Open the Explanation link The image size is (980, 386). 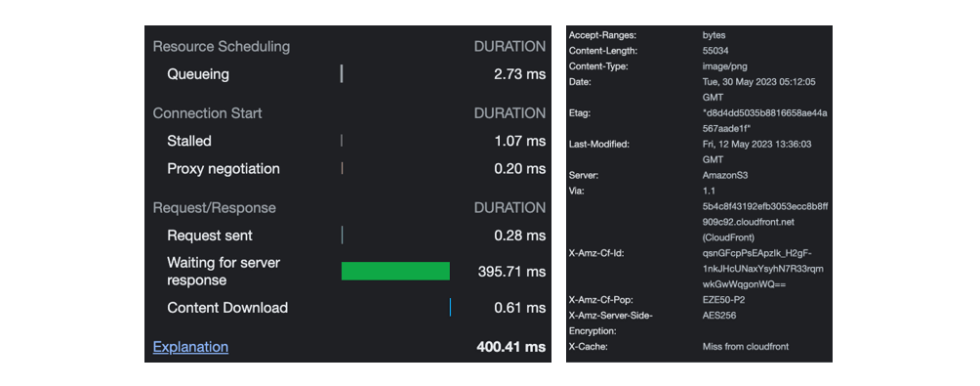pos(190,347)
